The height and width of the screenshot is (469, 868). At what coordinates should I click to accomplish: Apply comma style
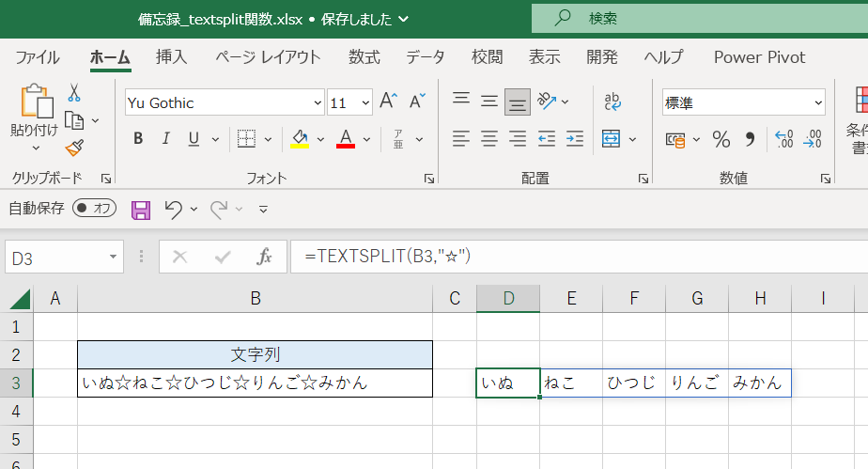pos(750,139)
